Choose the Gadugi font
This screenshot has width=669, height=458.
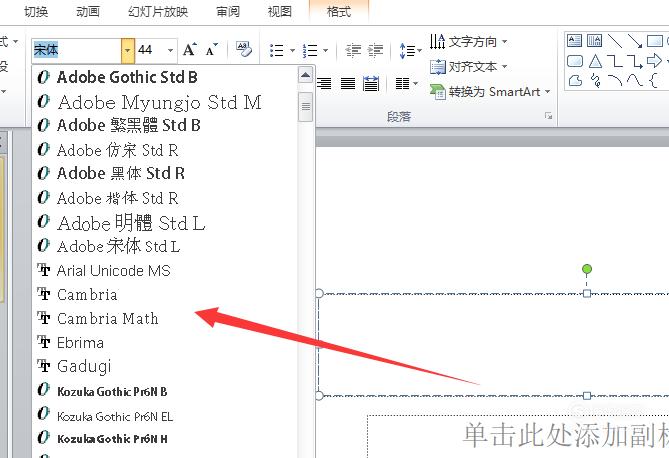pos(165,366)
